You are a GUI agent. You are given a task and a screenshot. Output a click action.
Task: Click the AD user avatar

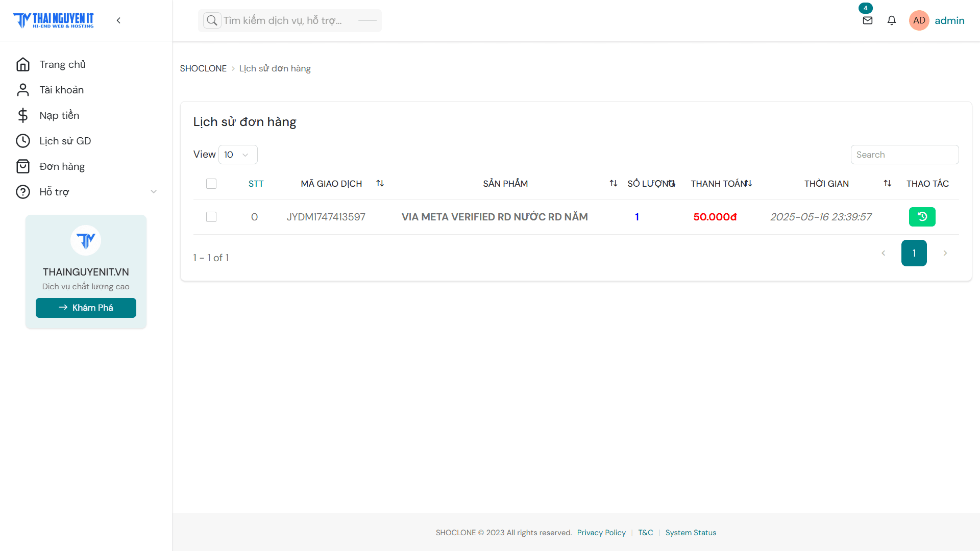pos(919,20)
